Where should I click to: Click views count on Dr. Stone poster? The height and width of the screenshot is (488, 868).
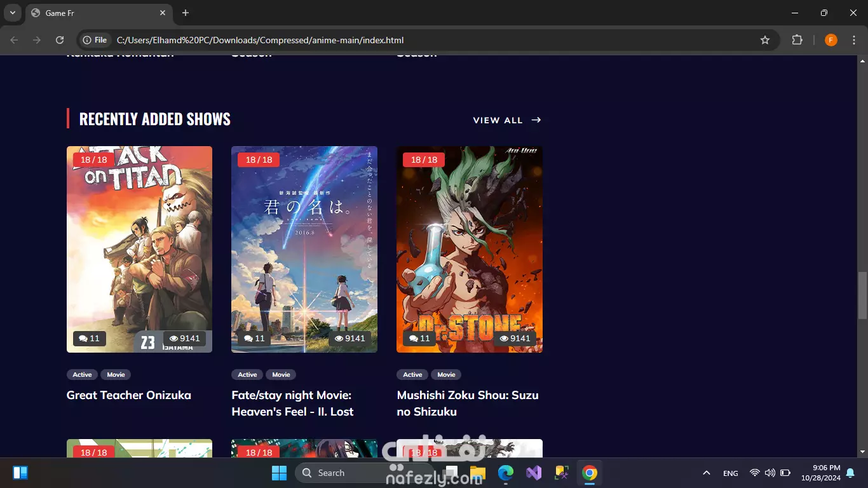coord(515,339)
